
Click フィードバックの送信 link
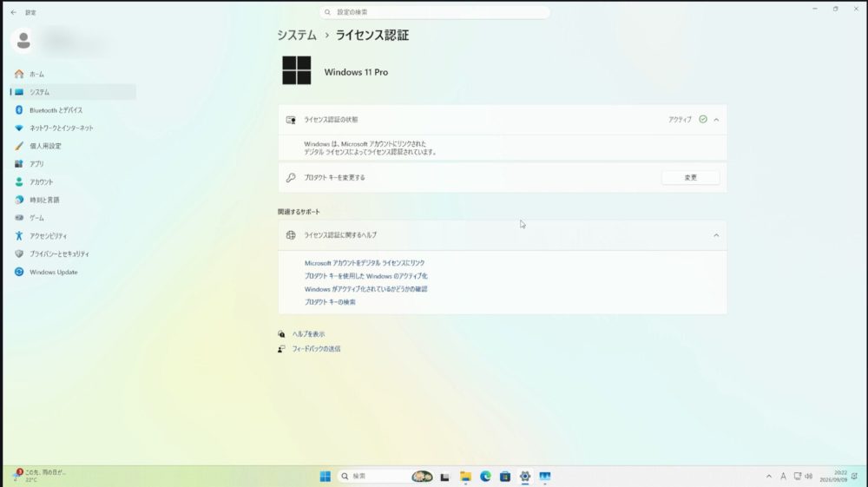[316, 349]
